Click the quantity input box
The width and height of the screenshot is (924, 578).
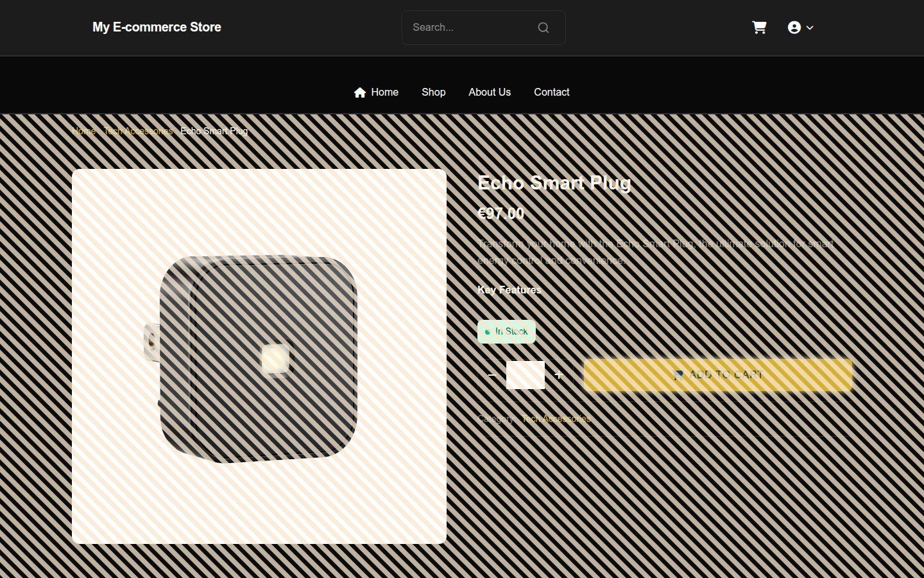(x=526, y=375)
